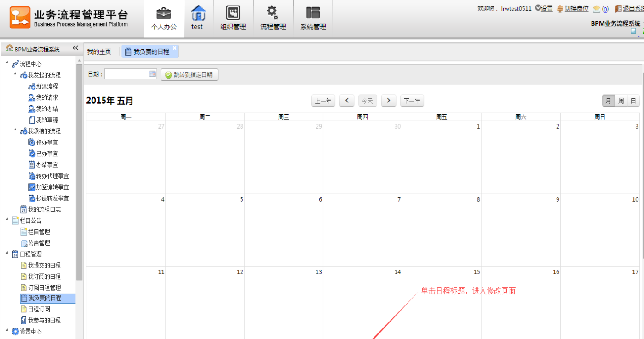The width and height of the screenshot is (644, 339).
Task: Click the 加签流转事宜 icon
Action: coord(32,187)
